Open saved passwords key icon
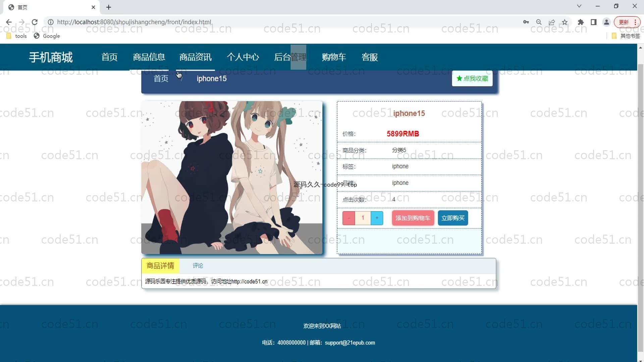Image resolution: width=644 pixels, height=362 pixels. (x=526, y=22)
